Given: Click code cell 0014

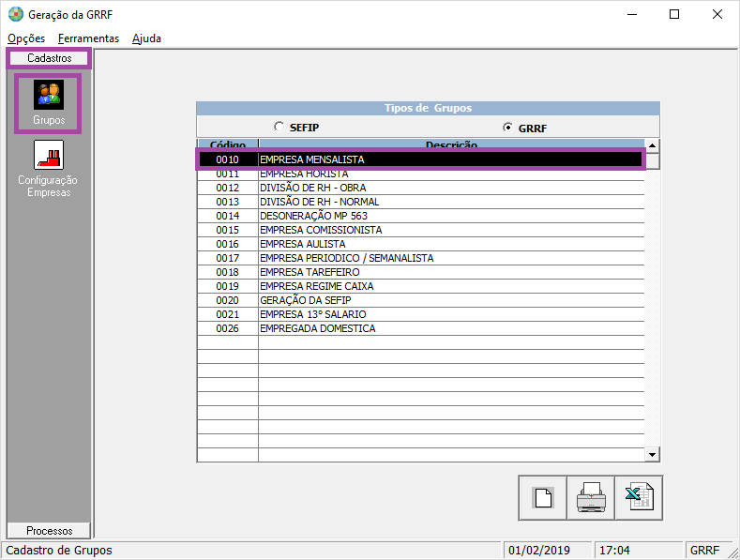Looking at the screenshot, I should tap(228, 216).
